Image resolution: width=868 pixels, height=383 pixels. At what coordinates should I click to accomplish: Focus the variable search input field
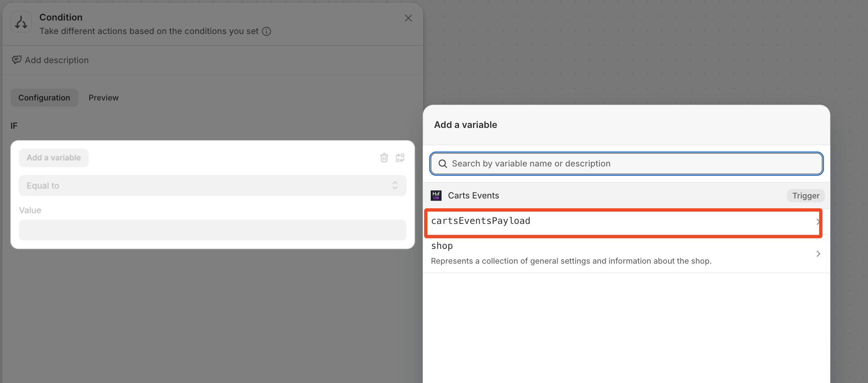[632, 164]
